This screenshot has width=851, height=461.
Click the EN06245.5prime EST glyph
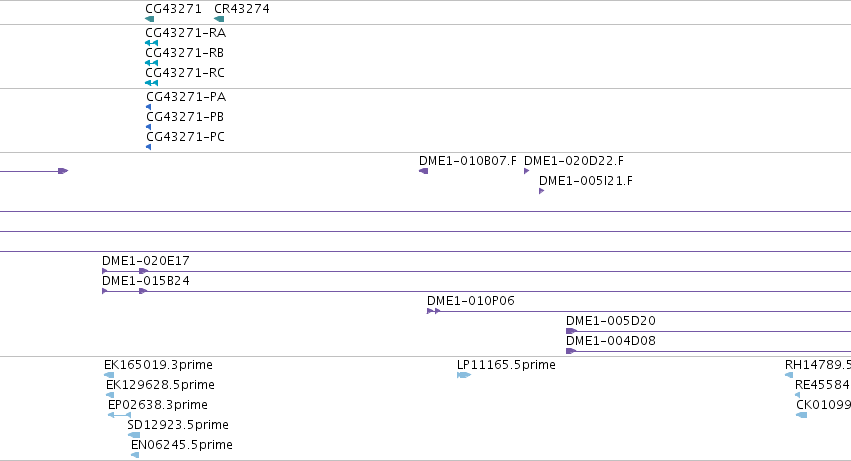point(135,455)
